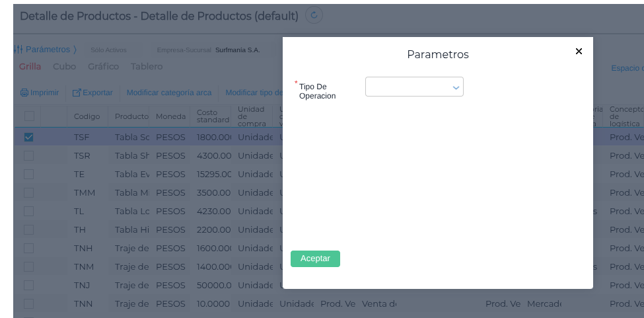This screenshot has width=644, height=318.
Task: Select the Grilla tab
Action: 30,67
